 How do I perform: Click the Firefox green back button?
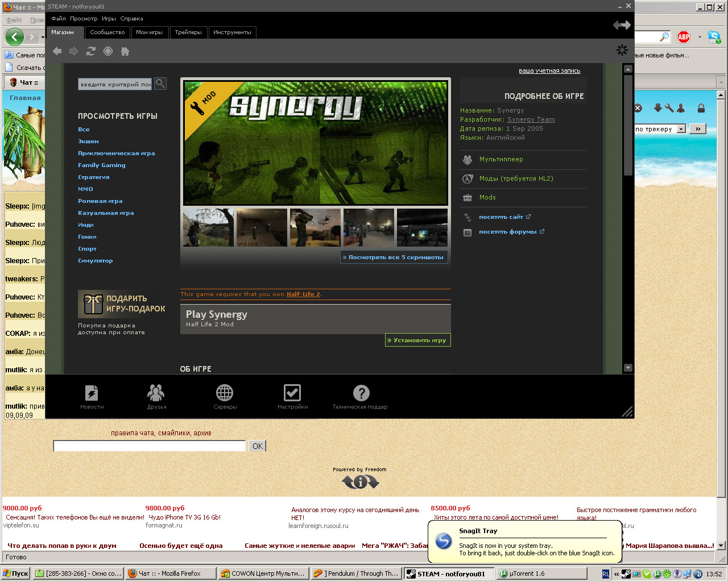15,37
